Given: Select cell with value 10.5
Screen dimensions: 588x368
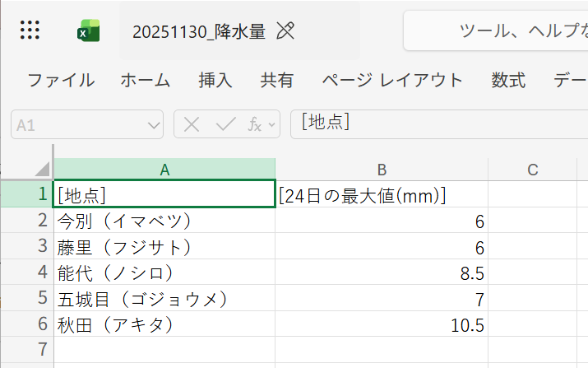Looking at the screenshot, I should [382, 324].
